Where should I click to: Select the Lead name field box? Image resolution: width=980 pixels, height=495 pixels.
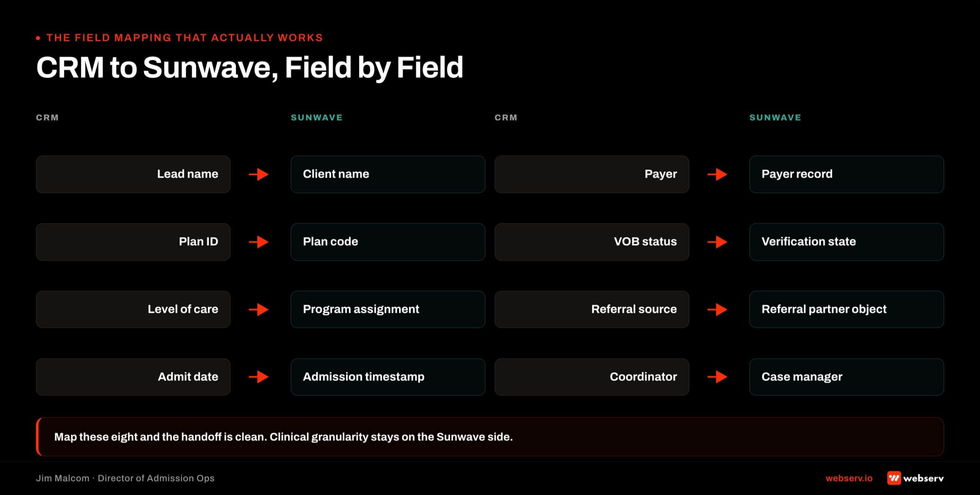[133, 174]
